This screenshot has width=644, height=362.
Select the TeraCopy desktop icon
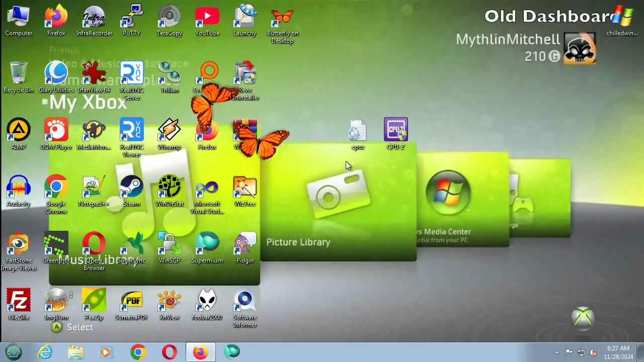click(x=169, y=21)
